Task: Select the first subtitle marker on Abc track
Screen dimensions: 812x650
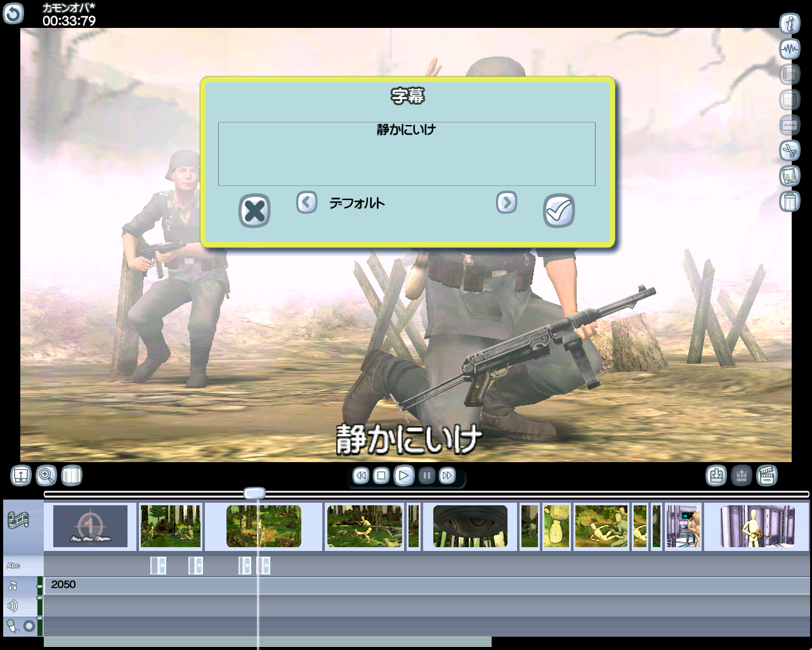Action: pos(158,566)
